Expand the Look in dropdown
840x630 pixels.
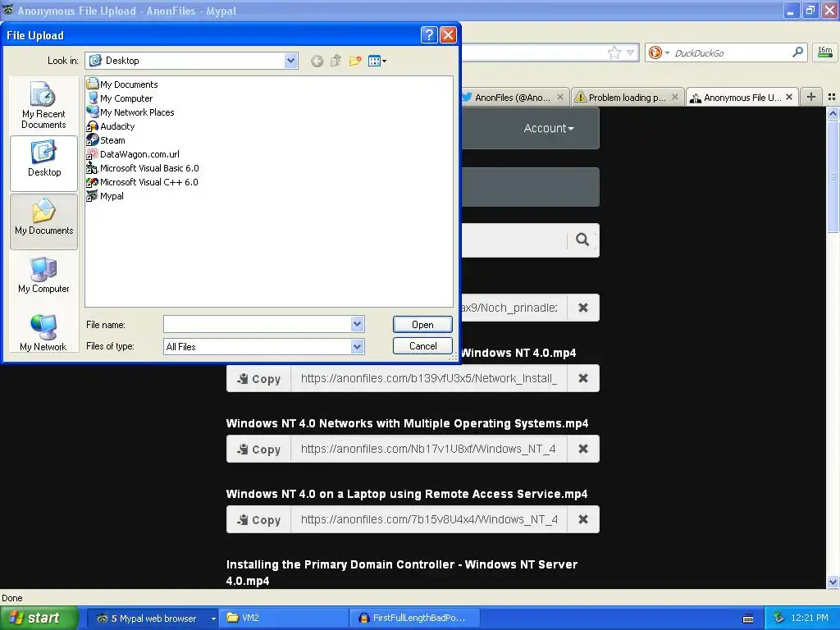[290, 61]
